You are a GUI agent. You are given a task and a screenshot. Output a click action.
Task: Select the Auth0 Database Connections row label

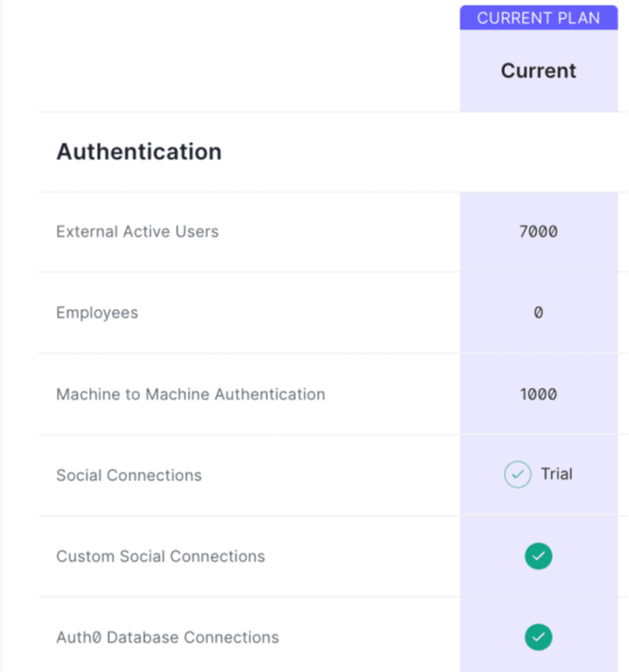coord(167,637)
